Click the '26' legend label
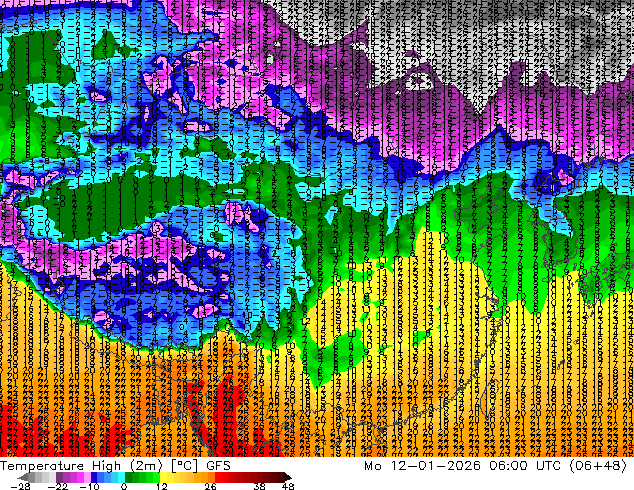This screenshot has height=490, width=634. tap(210, 486)
